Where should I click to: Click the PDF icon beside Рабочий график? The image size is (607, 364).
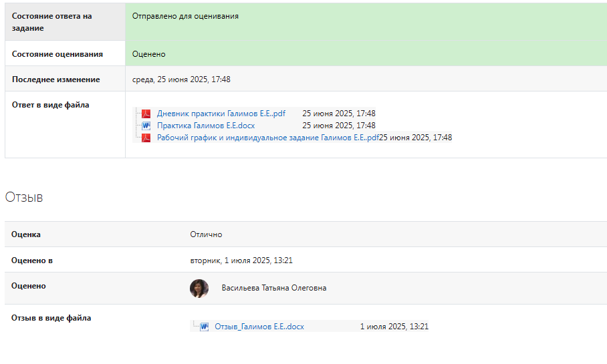coord(146,138)
